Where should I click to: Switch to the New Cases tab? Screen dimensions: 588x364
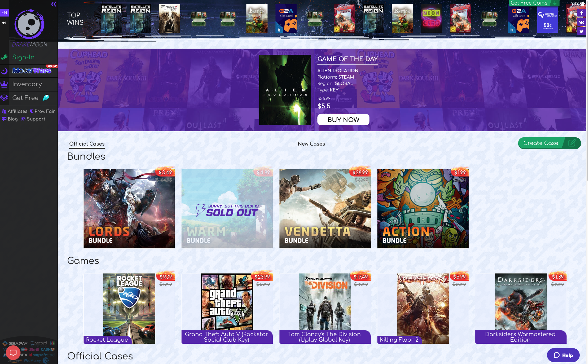coord(311,144)
